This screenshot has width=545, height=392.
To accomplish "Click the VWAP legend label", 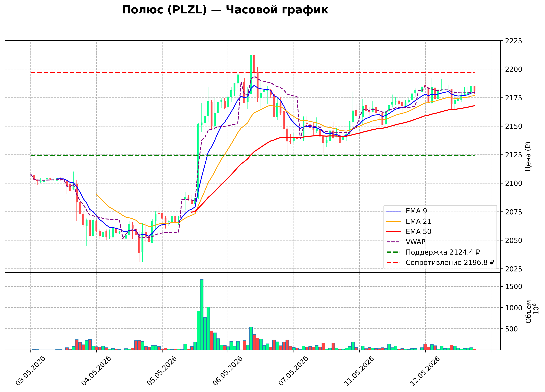I will (415, 242).
